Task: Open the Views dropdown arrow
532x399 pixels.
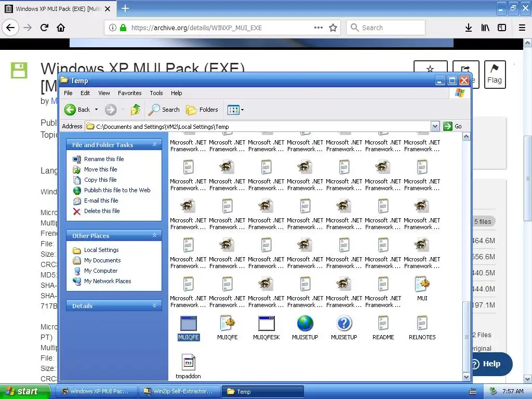Action: [242, 110]
